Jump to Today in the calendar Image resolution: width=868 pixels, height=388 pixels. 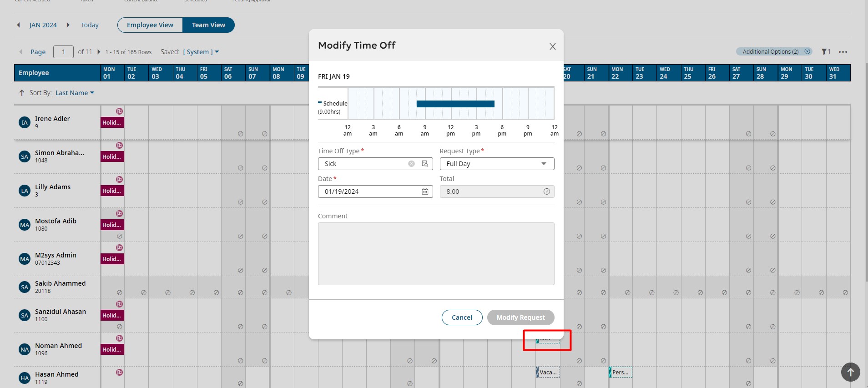pos(90,25)
